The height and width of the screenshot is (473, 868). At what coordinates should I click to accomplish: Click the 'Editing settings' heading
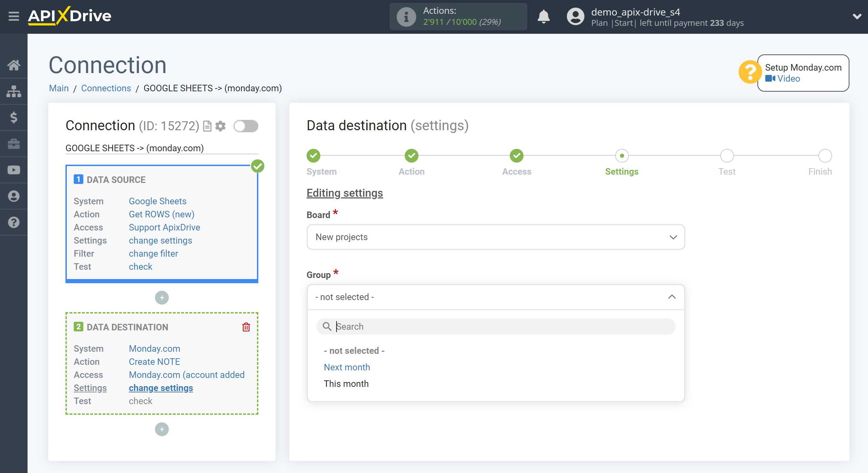pyautogui.click(x=345, y=193)
